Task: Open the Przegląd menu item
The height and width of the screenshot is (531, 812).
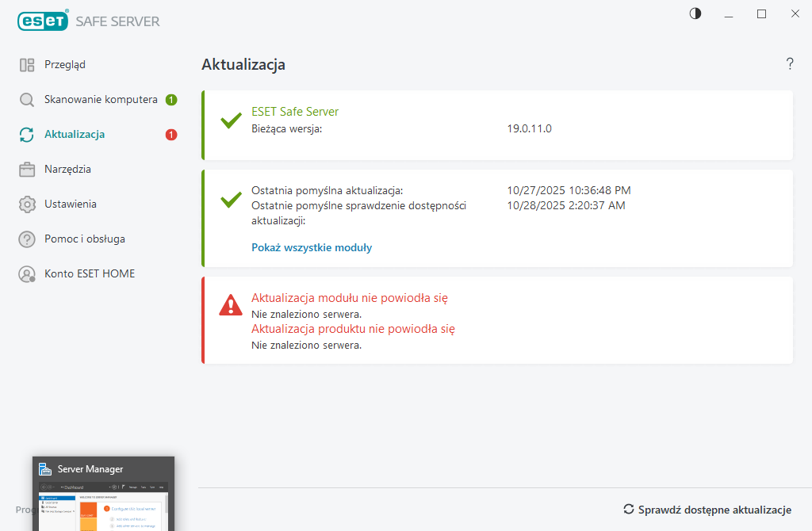Action: [65, 65]
